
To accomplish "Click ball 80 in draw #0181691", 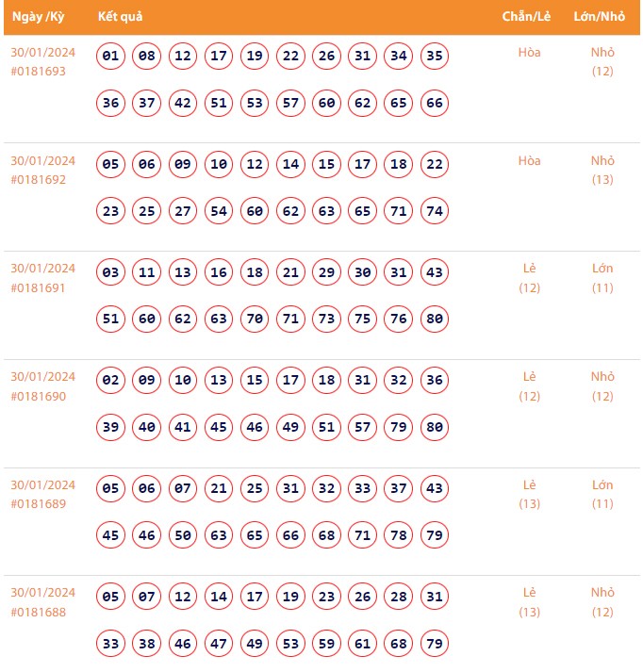I will coord(434,320).
